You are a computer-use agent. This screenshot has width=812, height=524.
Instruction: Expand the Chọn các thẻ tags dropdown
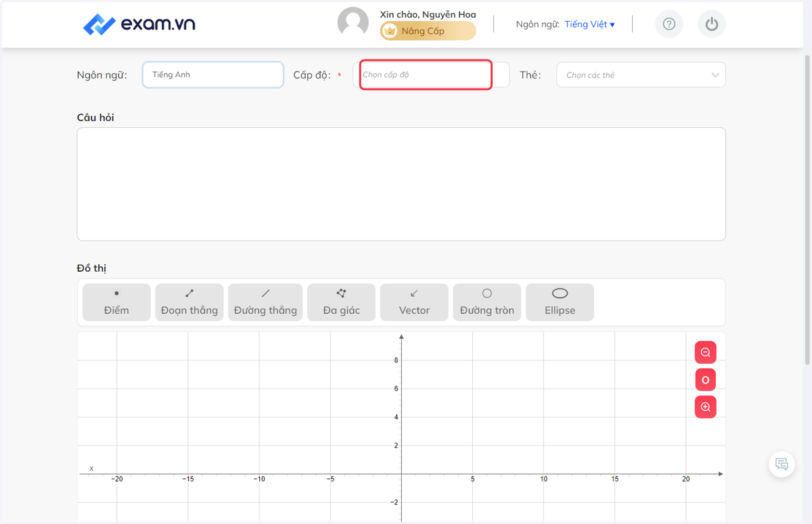[641, 75]
